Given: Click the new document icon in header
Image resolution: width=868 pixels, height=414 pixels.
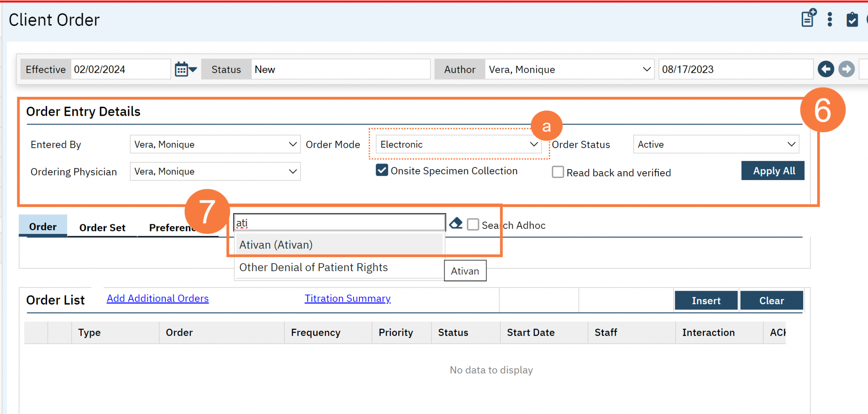Looking at the screenshot, I should coord(807,19).
